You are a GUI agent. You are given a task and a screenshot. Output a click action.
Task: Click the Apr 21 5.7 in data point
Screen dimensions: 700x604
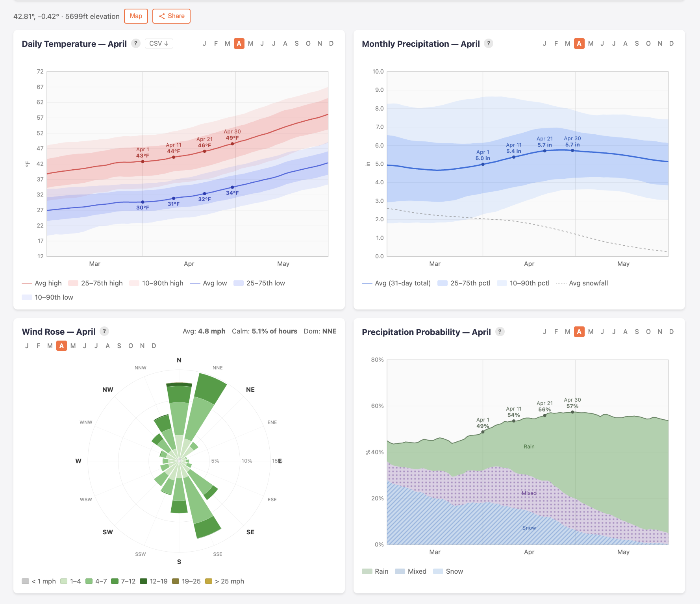544,150
